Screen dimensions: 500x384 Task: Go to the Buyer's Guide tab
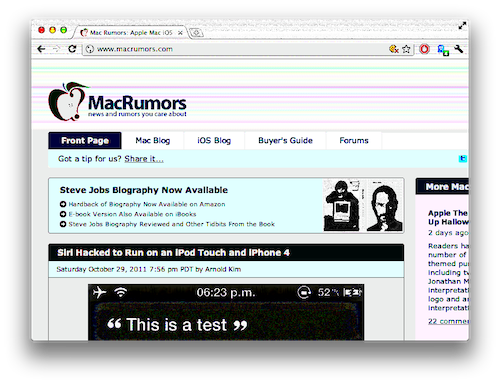pos(285,141)
